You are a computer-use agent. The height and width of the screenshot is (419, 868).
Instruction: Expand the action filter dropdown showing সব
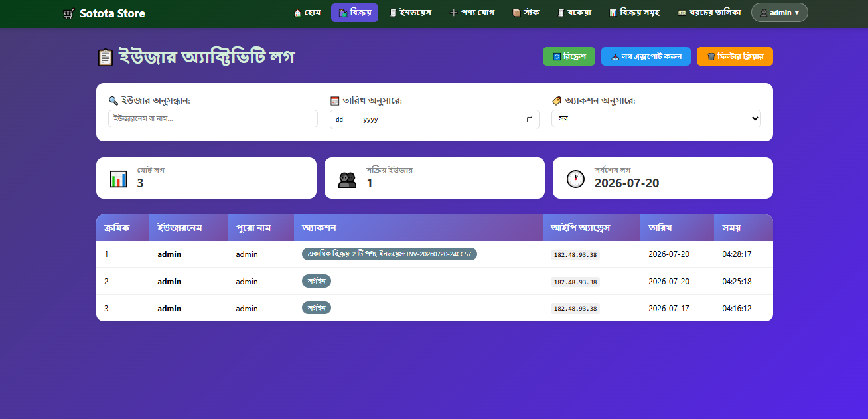(656, 118)
